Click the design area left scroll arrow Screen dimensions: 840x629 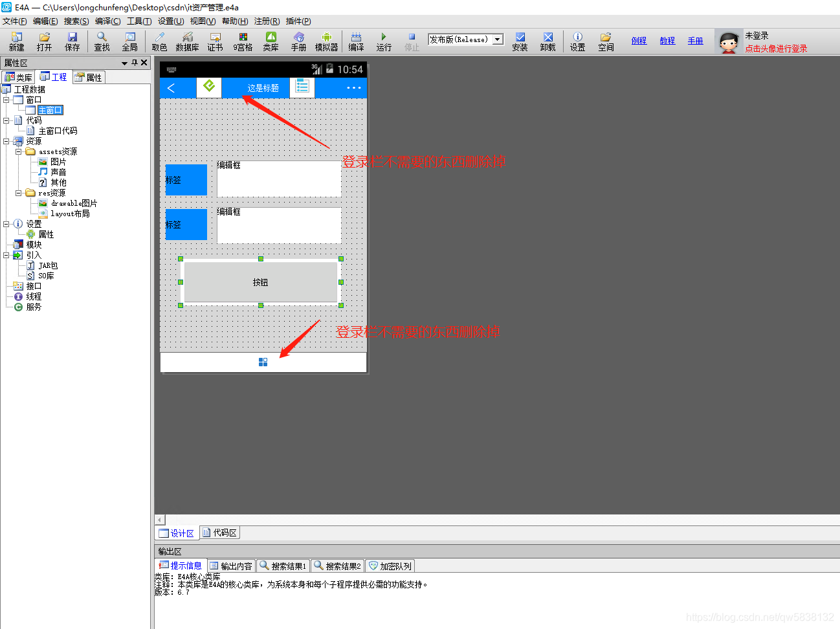[x=160, y=520]
